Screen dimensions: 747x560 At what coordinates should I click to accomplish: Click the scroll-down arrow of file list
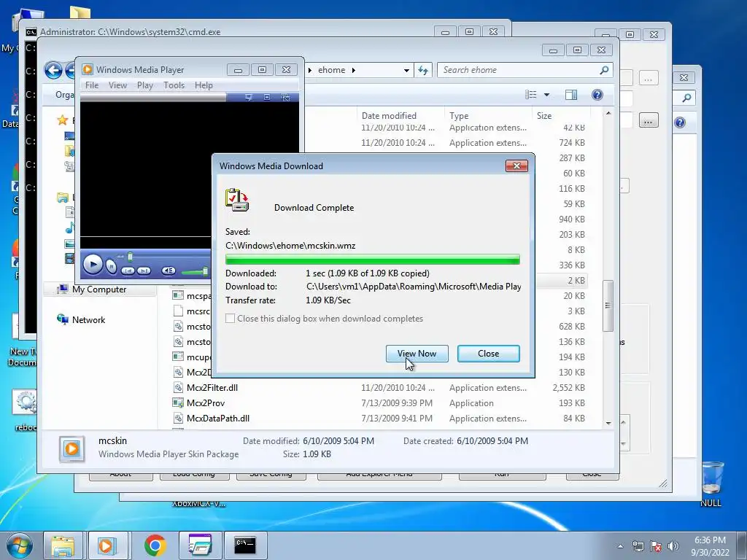tap(608, 424)
